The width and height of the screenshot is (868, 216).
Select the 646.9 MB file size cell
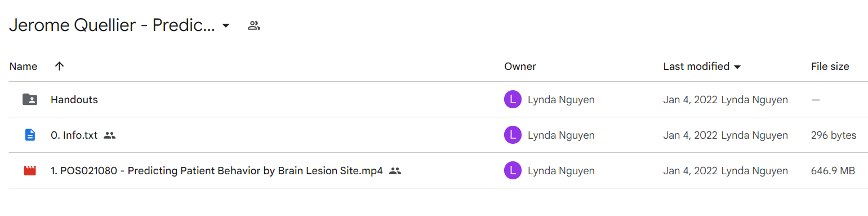click(x=833, y=170)
